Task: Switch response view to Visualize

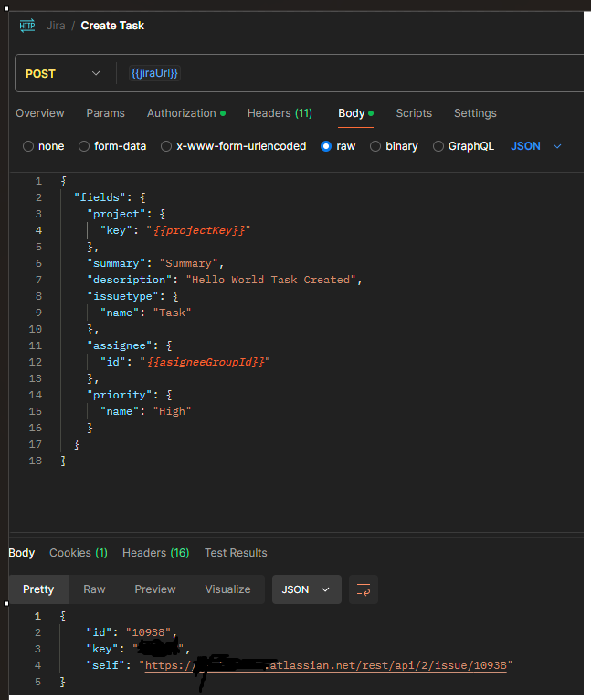Action: 227,589
